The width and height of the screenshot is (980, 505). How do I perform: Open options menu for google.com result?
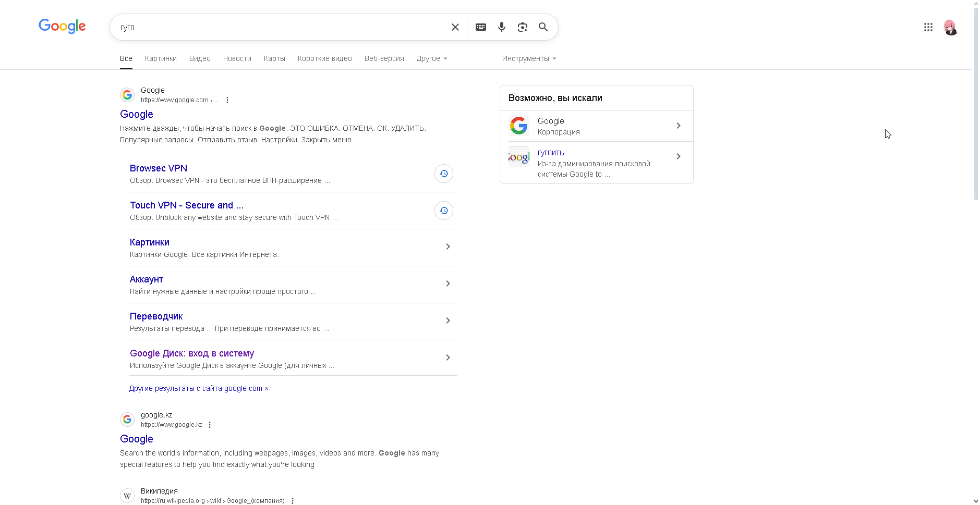[227, 100]
